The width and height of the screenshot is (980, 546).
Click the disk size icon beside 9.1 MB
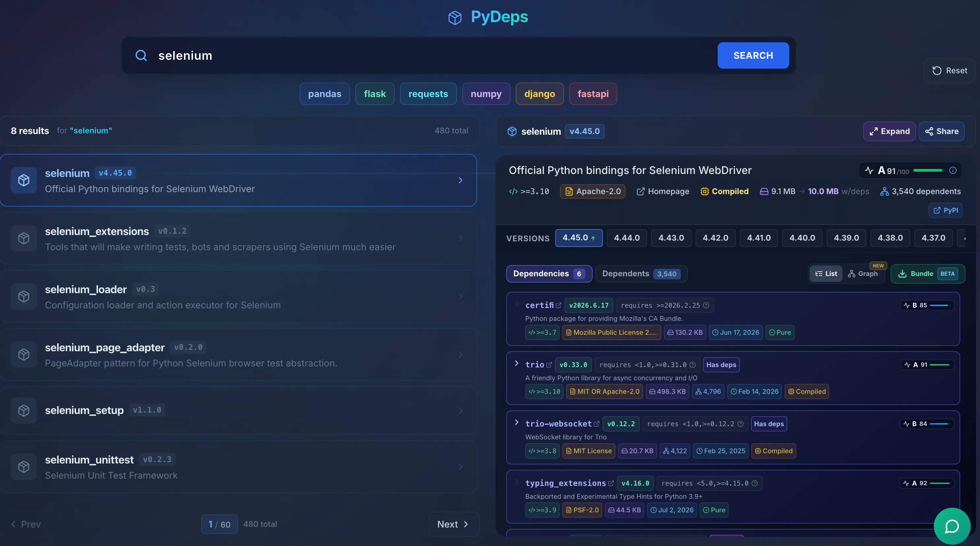[764, 192]
